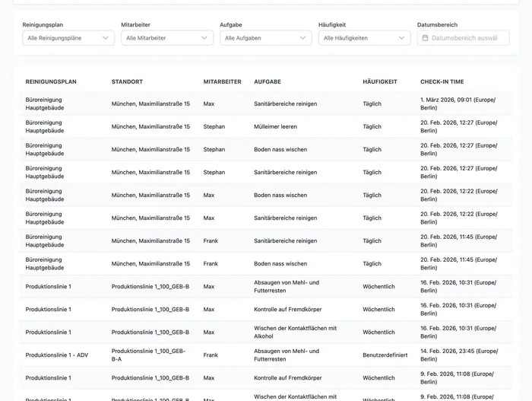Screen dimensions: 532x401
Task: Click the Check-in Time column header
Action: pyautogui.click(x=442, y=81)
